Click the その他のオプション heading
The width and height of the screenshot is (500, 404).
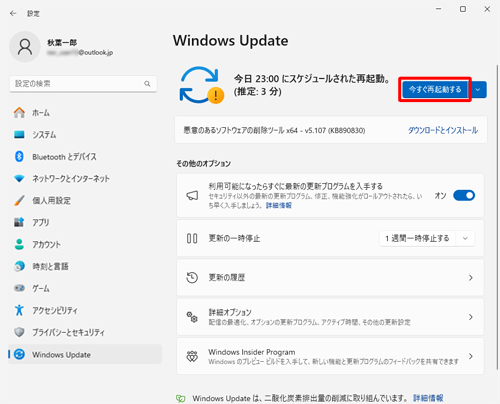[203, 163]
